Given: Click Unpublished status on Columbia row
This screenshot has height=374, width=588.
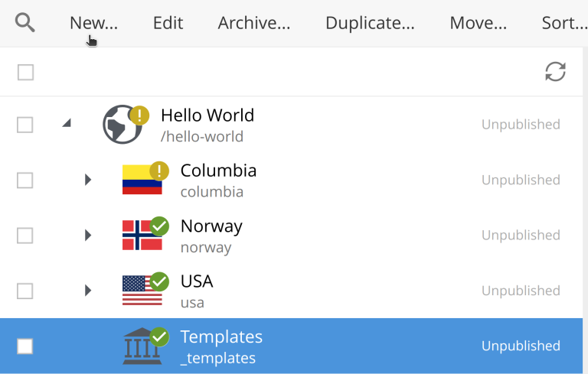Looking at the screenshot, I should [x=521, y=180].
